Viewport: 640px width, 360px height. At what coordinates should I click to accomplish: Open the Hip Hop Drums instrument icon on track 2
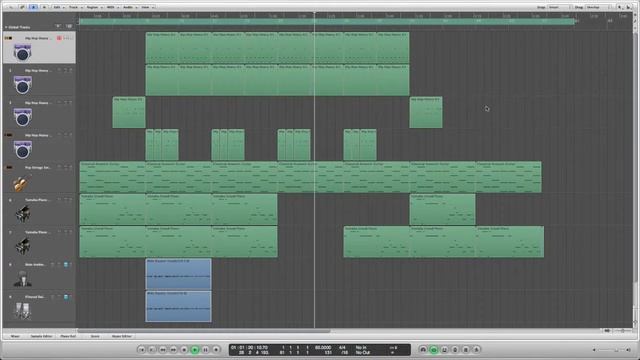tap(22, 85)
